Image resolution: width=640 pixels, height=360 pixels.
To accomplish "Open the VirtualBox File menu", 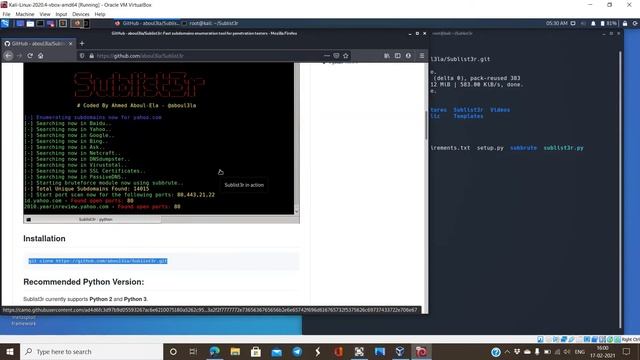I will [6, 14].
